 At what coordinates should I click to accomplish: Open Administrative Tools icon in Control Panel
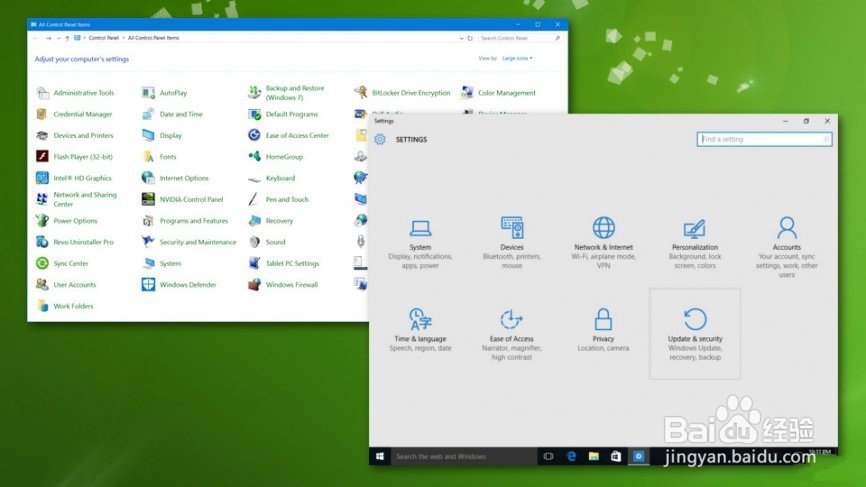tap(43, 93)
